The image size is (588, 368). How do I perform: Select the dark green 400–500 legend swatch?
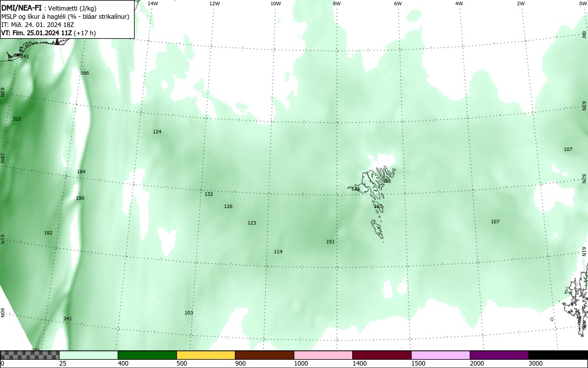tap(147, 355)
